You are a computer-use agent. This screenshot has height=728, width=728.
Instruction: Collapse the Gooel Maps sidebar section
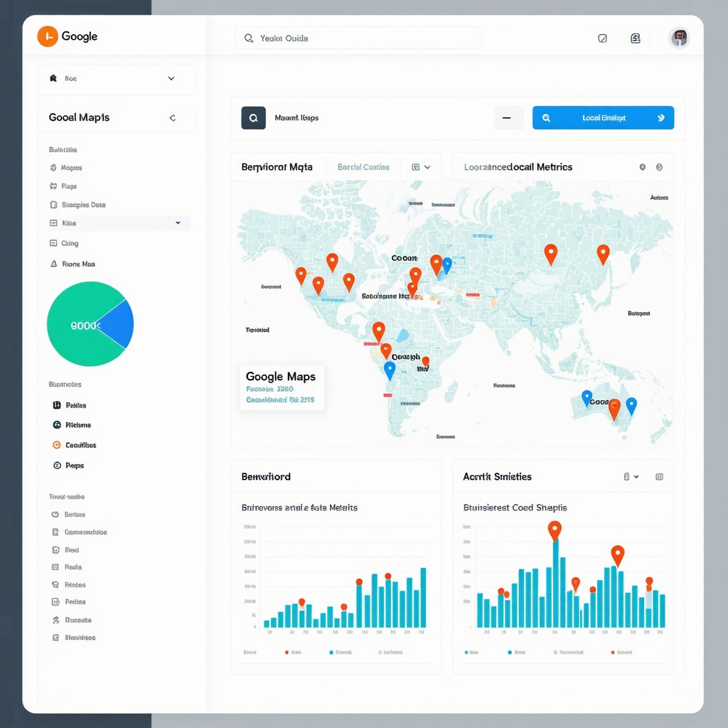[x=172, y=118]
